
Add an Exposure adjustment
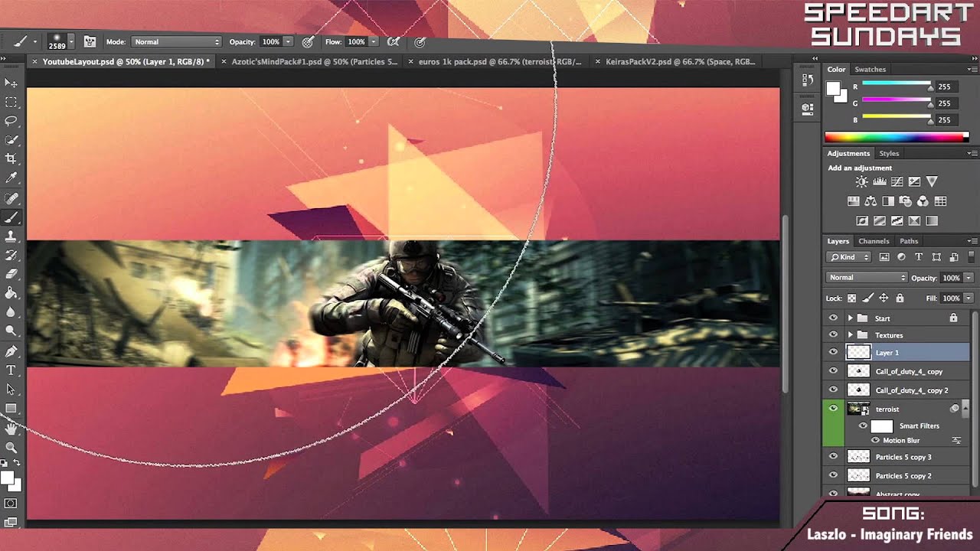[915, 182]
